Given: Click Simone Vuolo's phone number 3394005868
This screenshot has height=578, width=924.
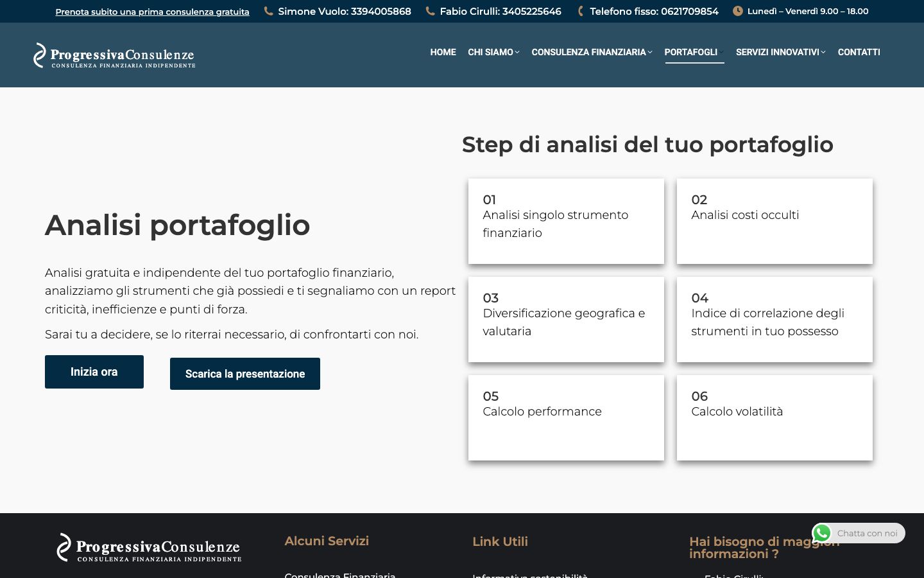Looking at the screenshot, I should coord(381,11).
